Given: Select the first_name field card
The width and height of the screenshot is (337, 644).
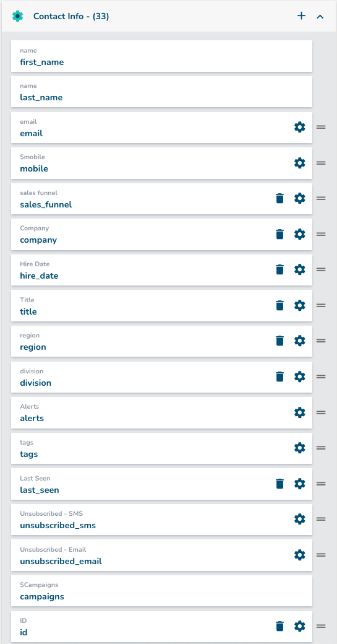Looking at the screenshot, I should (161, 56).
